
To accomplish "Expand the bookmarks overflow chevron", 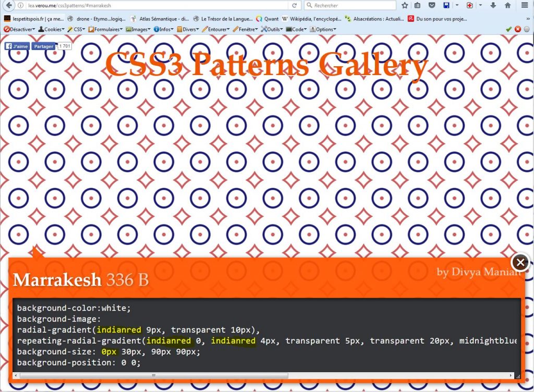I will tap(529, 18).
